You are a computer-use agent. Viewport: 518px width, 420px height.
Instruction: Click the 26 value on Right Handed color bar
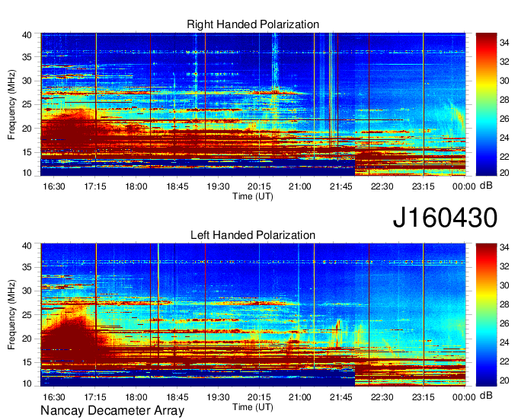[504, 119]
